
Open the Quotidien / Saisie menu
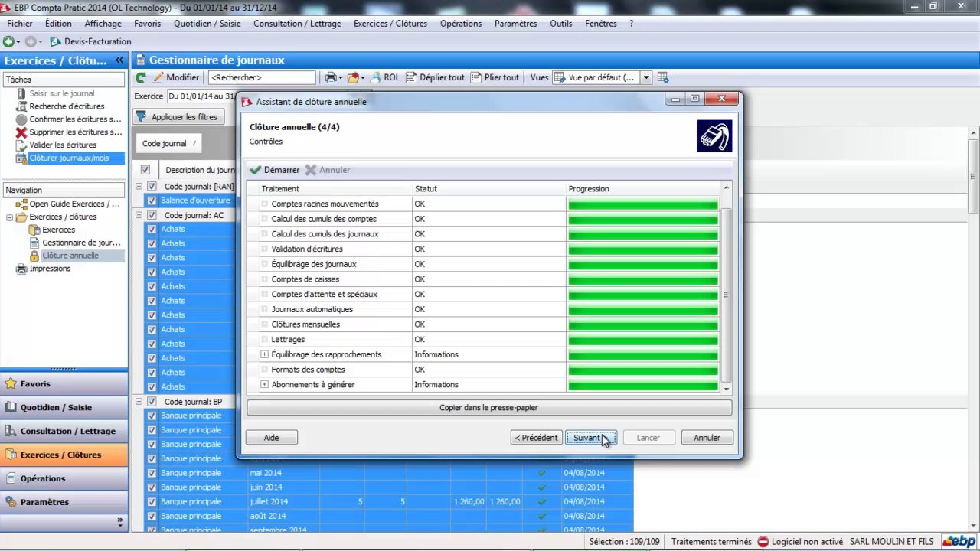pyautogui.click(x=207, y=24)
